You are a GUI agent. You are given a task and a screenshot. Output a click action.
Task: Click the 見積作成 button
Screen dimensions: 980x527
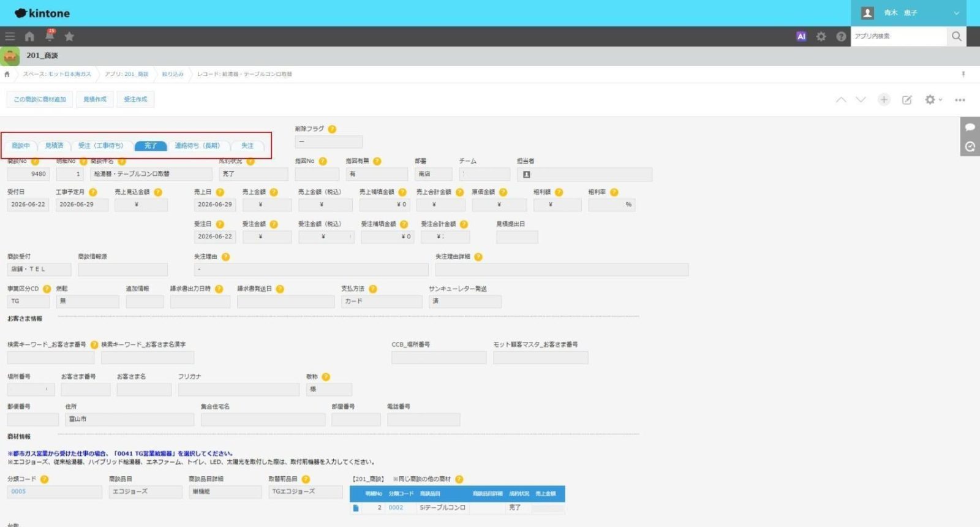pos(95,99)
